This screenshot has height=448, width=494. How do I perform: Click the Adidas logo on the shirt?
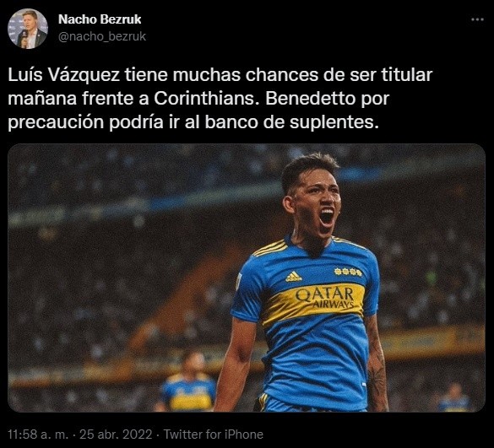pos(293,277)
